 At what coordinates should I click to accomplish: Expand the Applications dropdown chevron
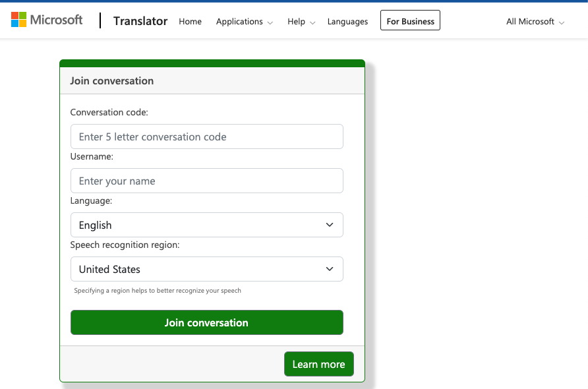pos(271,22)
